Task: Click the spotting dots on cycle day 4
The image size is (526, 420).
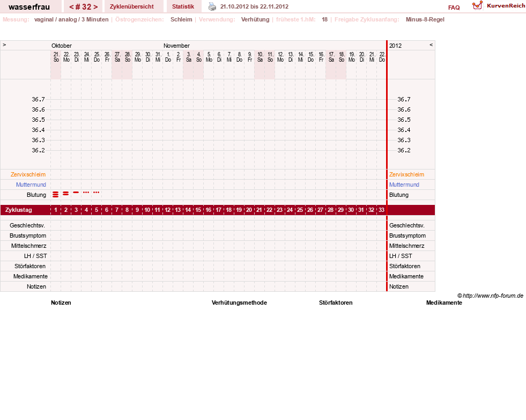Action: click(x=86, y=192)
